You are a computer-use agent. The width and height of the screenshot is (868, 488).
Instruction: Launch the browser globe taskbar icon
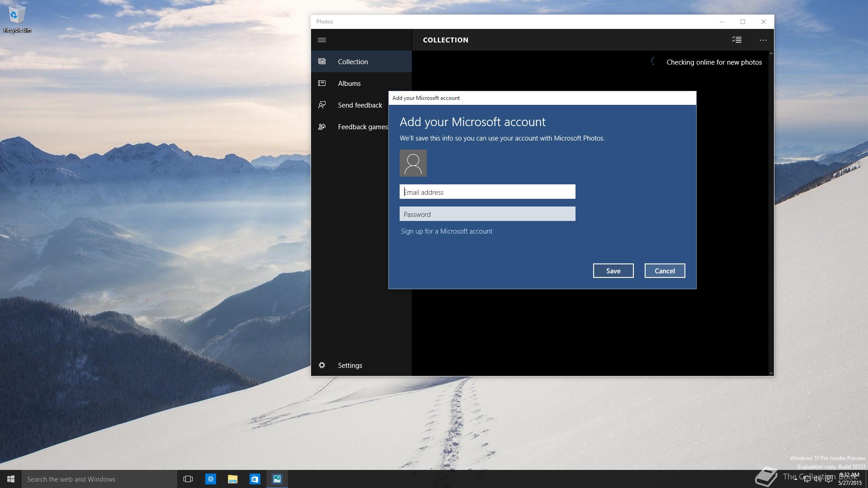click(211, 479)
